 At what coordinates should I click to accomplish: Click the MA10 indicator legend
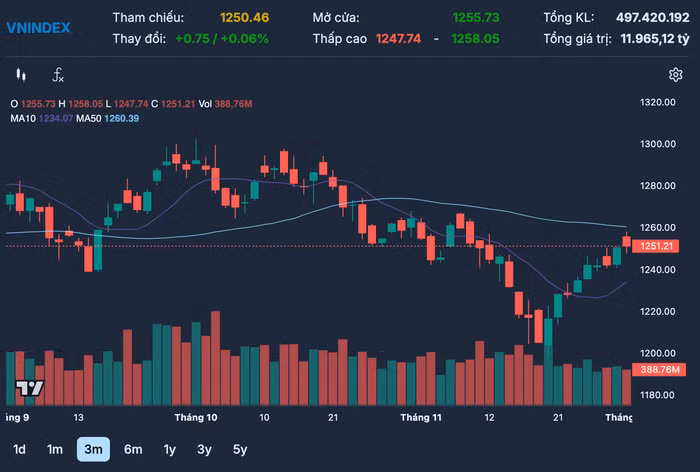[x=40, y=118]
